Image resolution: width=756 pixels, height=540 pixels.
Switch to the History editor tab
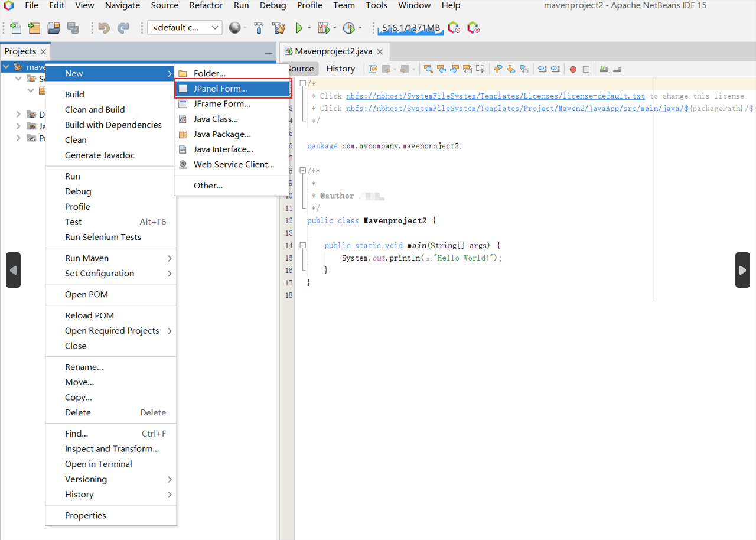(341, 69)
